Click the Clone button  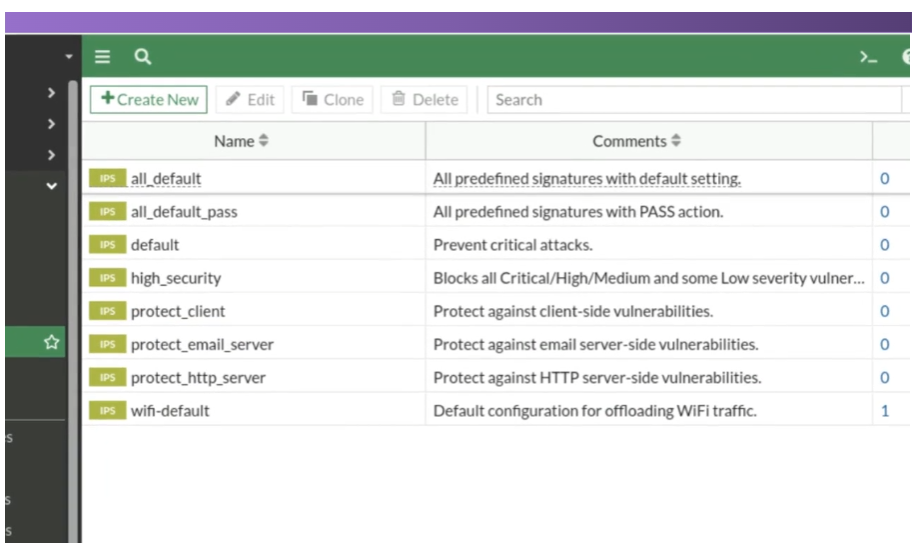coord(332,100)
